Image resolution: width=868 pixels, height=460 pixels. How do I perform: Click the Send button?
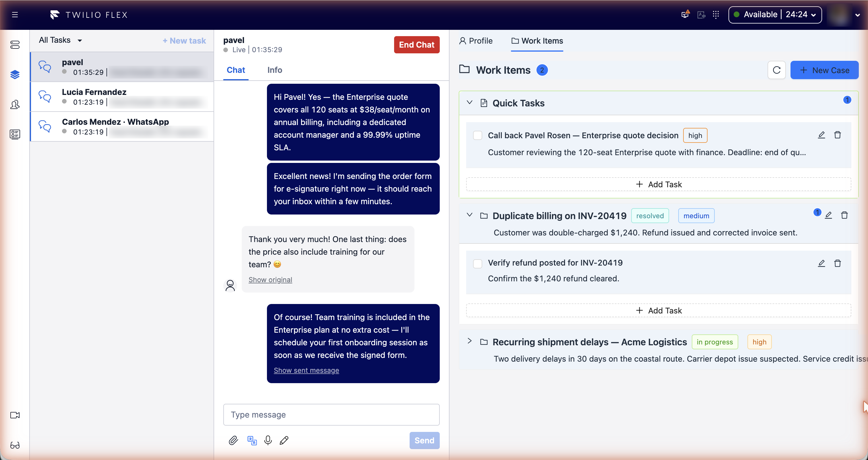point(424,440)
